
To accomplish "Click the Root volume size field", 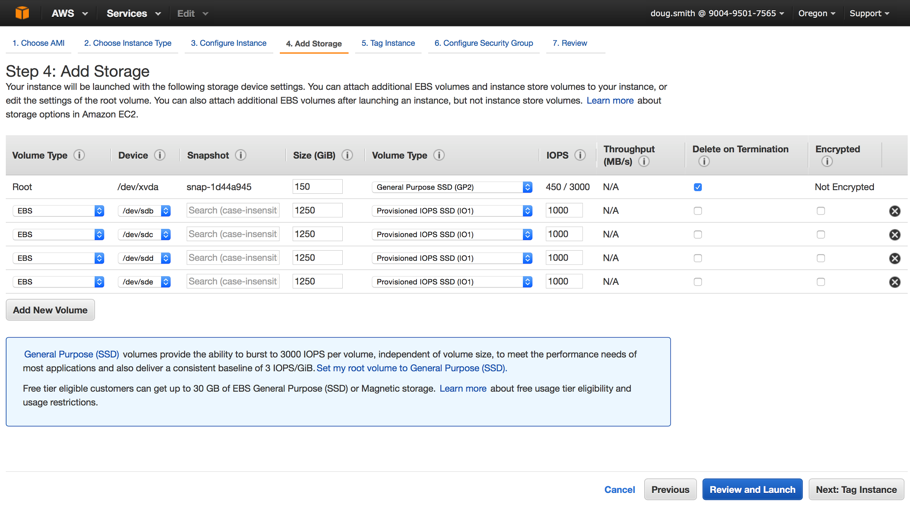I will (317, 187).
